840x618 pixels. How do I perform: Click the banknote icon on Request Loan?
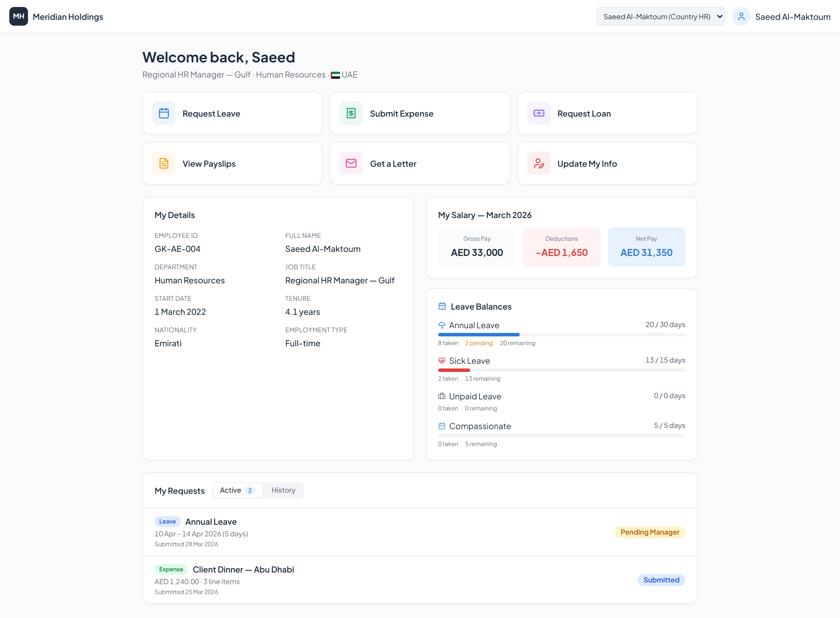pyautogui.click(x=539, y=113)
